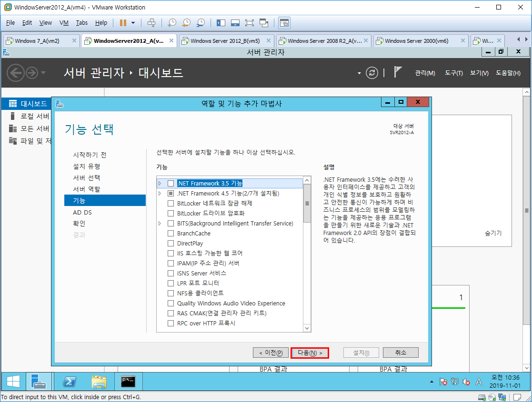Open the dropdown arrow beside refresh icon
Screen dimensions: 532x402
359,73
